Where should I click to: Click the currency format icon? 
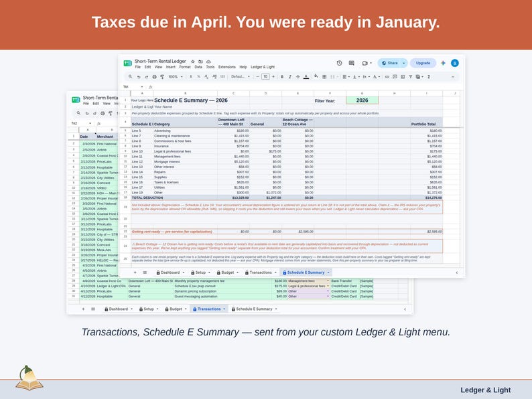(191, 77)
